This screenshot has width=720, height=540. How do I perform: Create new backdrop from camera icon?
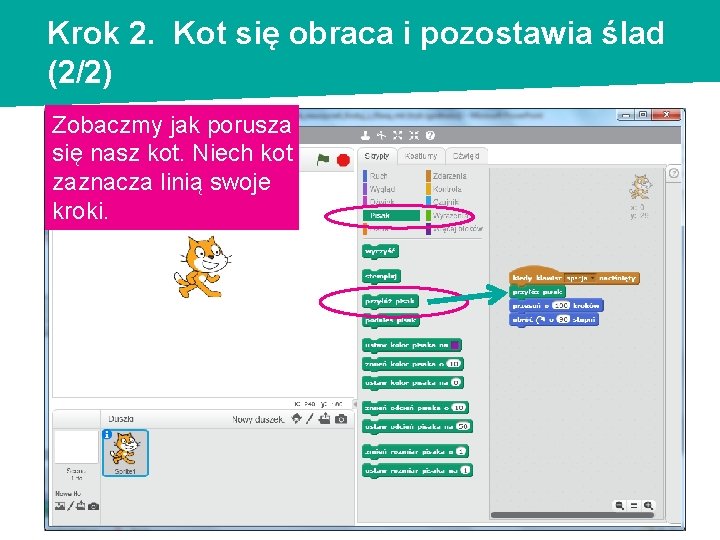pos(93,506)
